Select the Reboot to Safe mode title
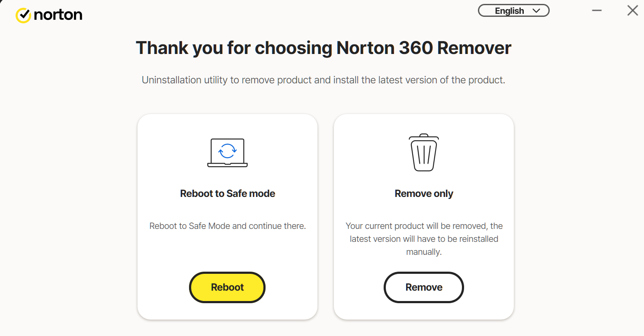The width and height of the screenshot is (644, 336). (x=227, y=193)
